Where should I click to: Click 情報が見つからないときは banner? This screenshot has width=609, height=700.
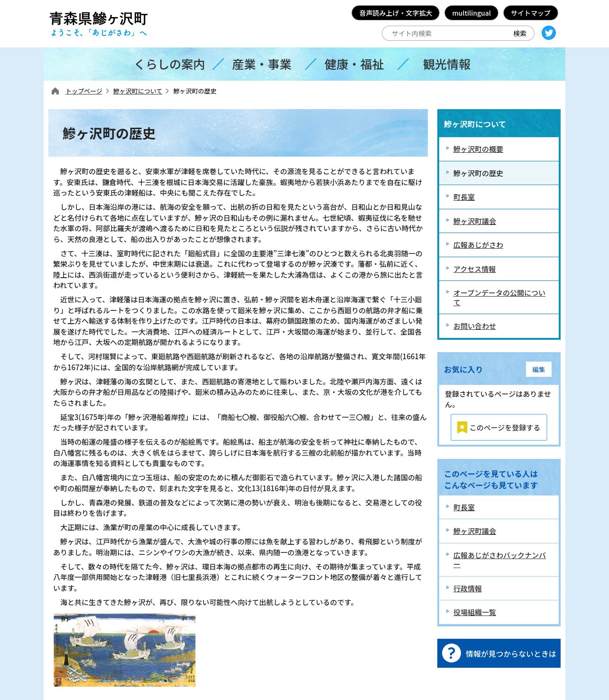[499, 653]
